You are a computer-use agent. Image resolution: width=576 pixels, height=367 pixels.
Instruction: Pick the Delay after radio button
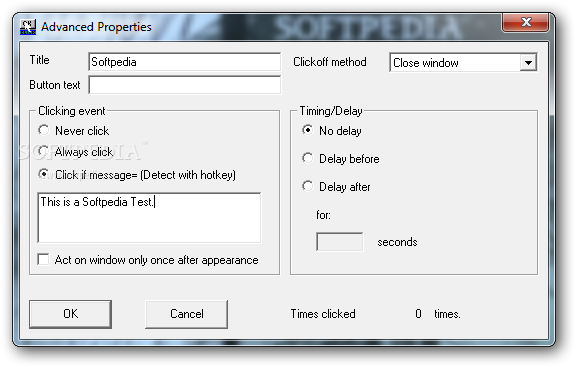tap(307, 186)
